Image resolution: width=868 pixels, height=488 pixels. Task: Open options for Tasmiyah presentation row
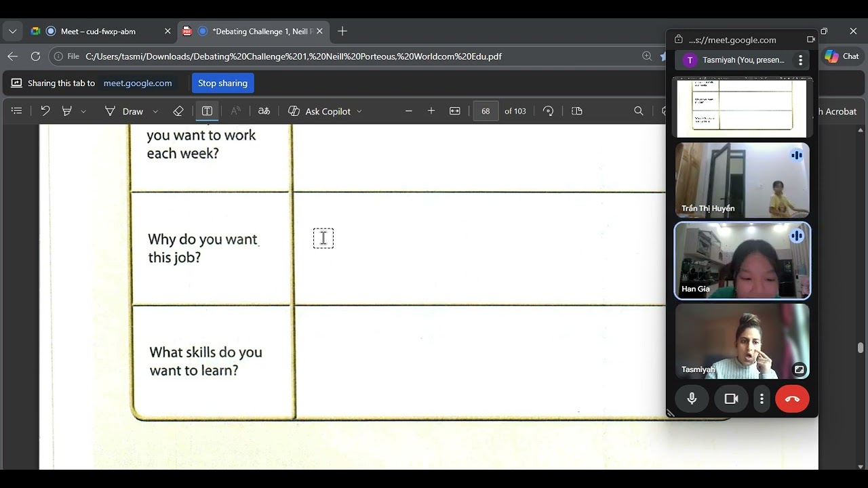[x=800, y=60]
